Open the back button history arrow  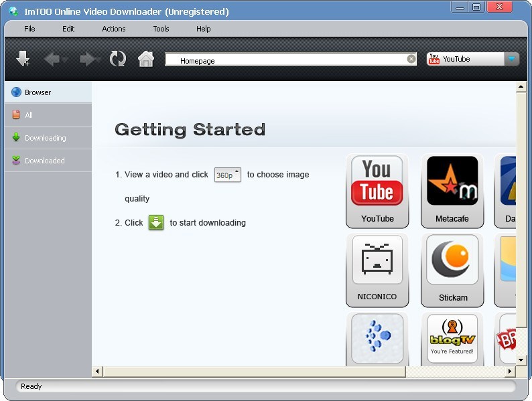(x=64, y=60)
